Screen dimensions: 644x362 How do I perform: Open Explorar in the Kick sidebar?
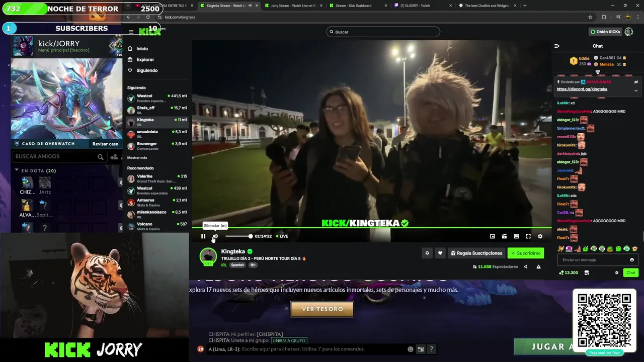point(141,59)
